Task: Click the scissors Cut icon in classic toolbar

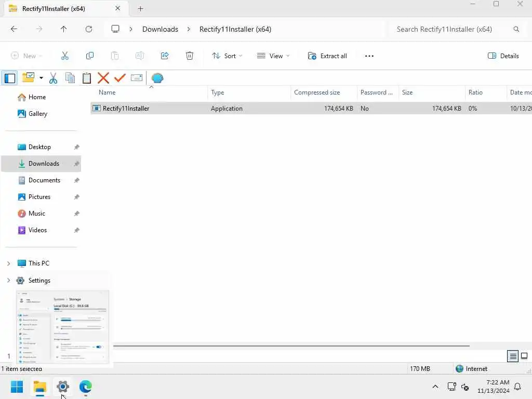Action: click(x=54, y=78)
